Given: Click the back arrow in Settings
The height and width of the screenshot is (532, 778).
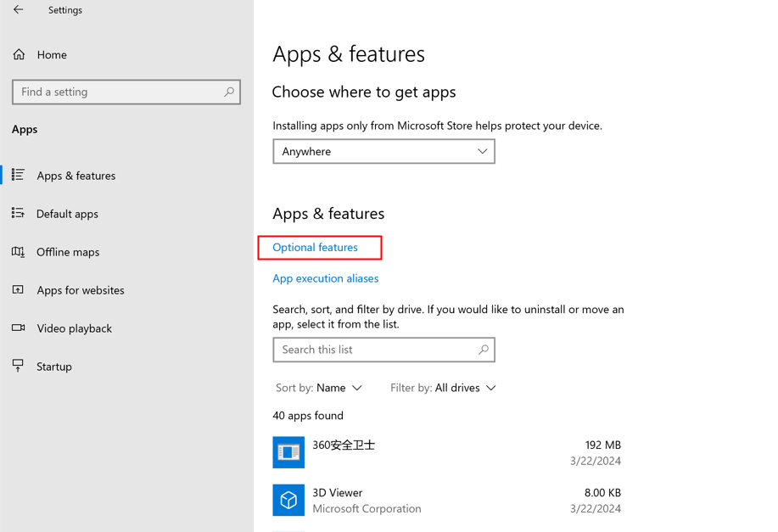Looking at the screenshot, I should tap(18, 10).
